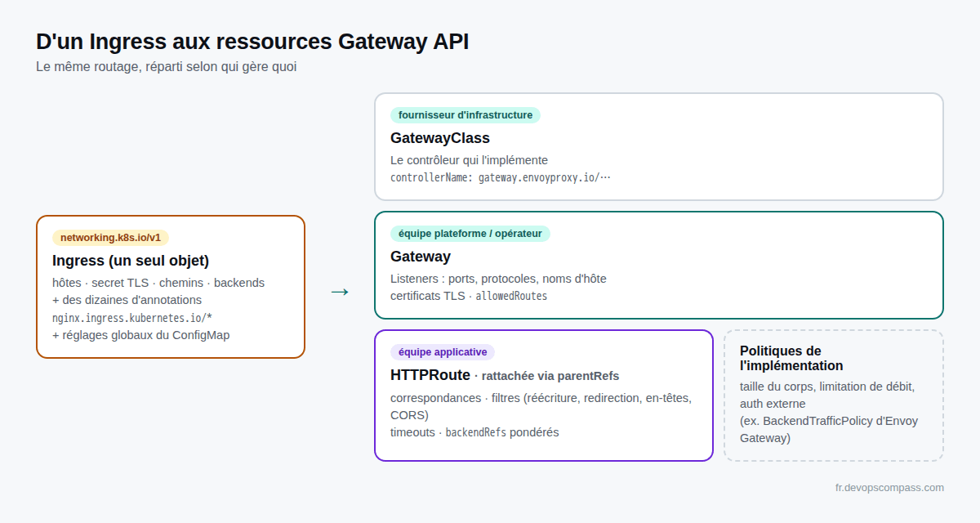This screenshot has width=980, height=523.
Task: Click the "certificats TLS · allowedRoutes" line
Action: coord(469,296)
